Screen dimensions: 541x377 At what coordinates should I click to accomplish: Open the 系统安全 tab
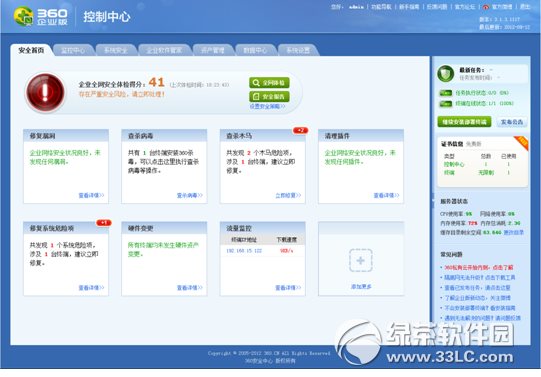tap(116, 50)
